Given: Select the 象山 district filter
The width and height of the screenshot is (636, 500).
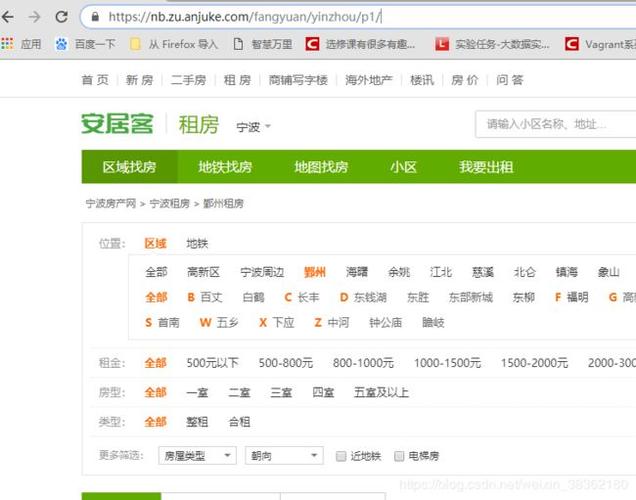Looking at the screenshot, I should [608, 272].
